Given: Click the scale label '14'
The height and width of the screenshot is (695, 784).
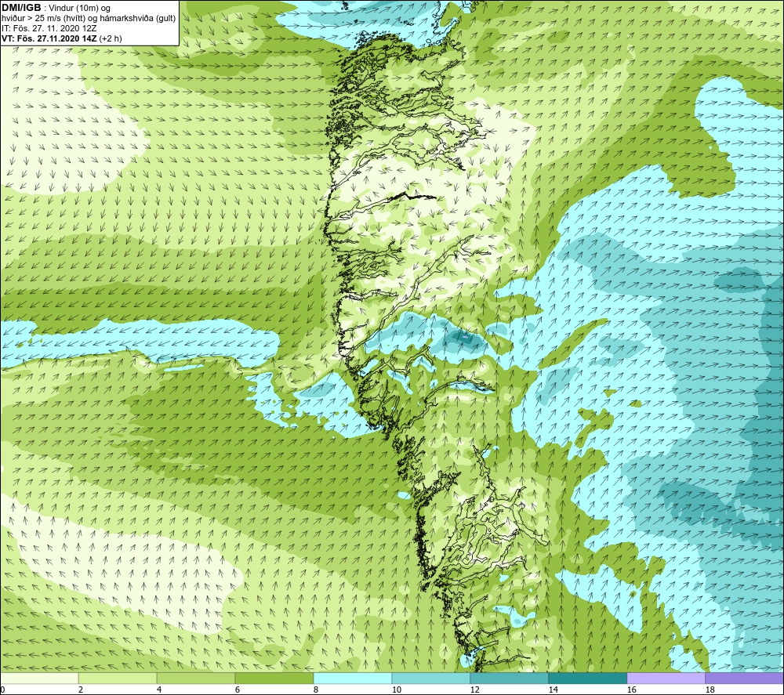Looking at the screenshot, I should [x=553, y=690].
